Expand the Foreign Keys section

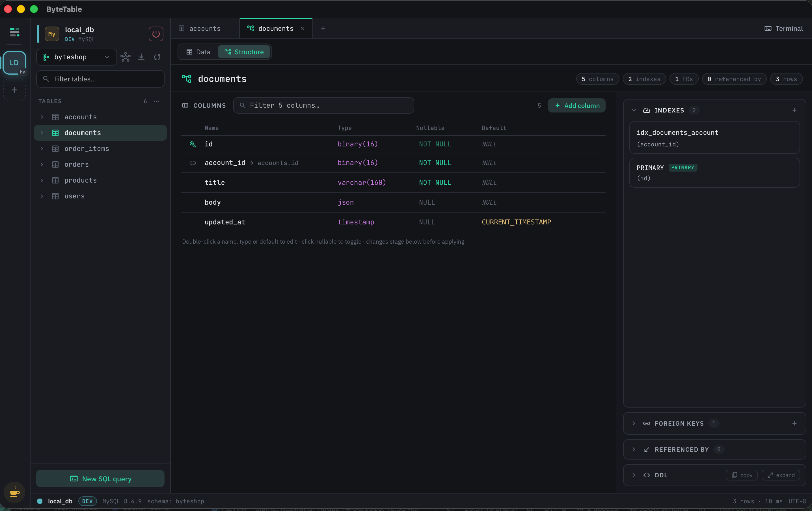click(x=634, y=423)
